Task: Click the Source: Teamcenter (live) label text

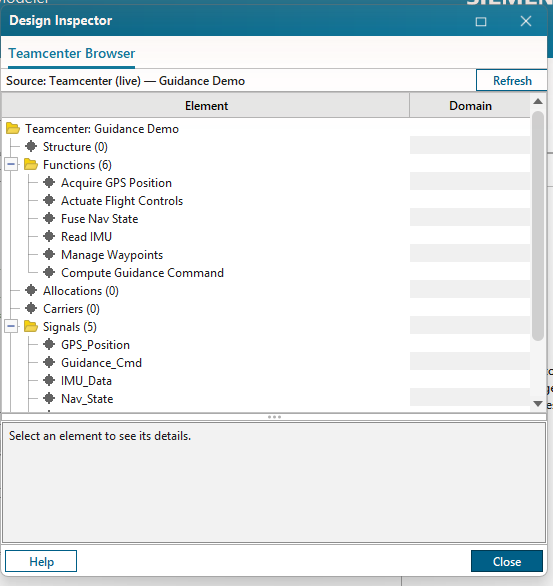Action: click(x=126, y=81)
